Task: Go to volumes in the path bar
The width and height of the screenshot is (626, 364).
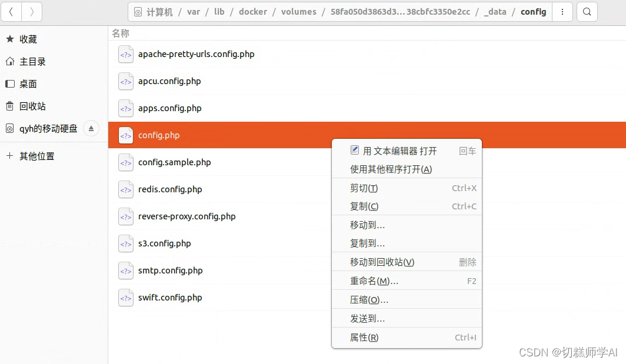Action: 299,12
